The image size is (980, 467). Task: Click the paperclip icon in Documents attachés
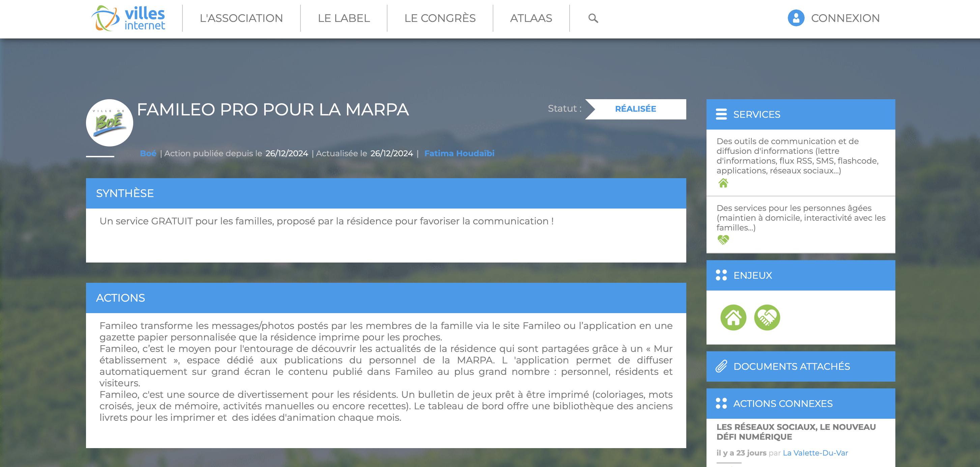tap(721, 366)
